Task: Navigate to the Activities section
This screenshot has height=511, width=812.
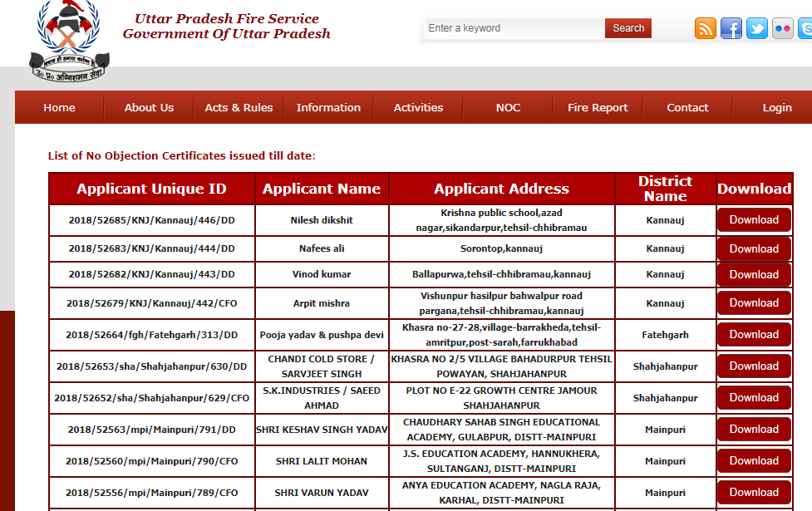Action: coord(418,107)
